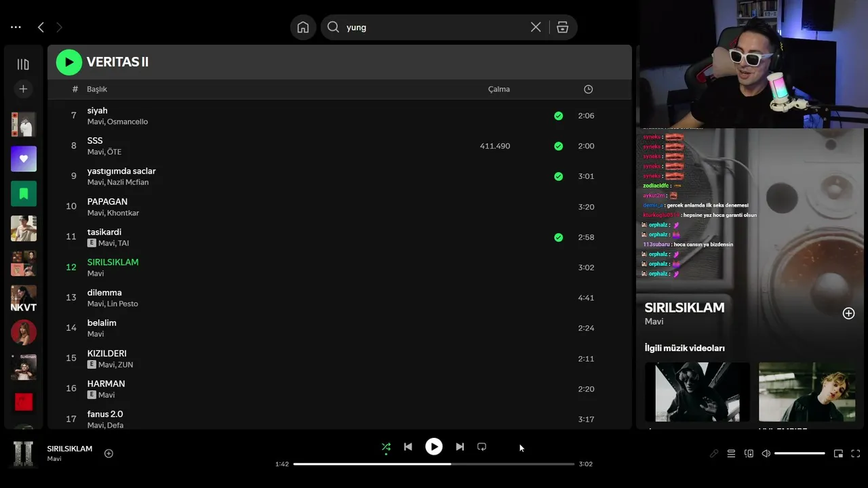The width and height of the screenshot is (868, 488).
Task: Open the green bookmark Your Episodes item
Action: 24,194
